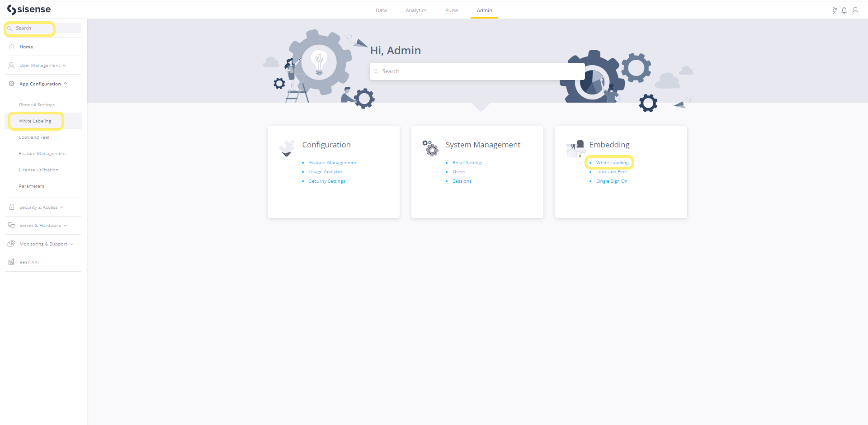Expand the User Management chevron
Viewport: 868px width, 425px height.
click(x=65, y=66)
